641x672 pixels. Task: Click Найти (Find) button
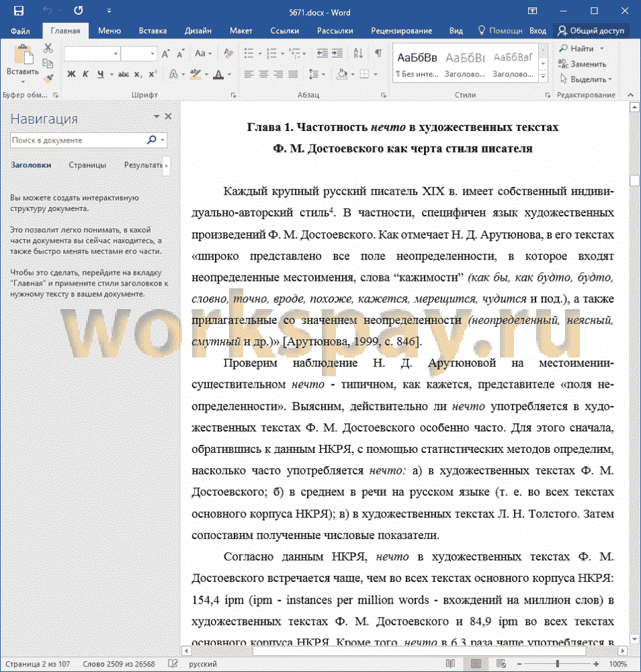[x=576, y=48]
